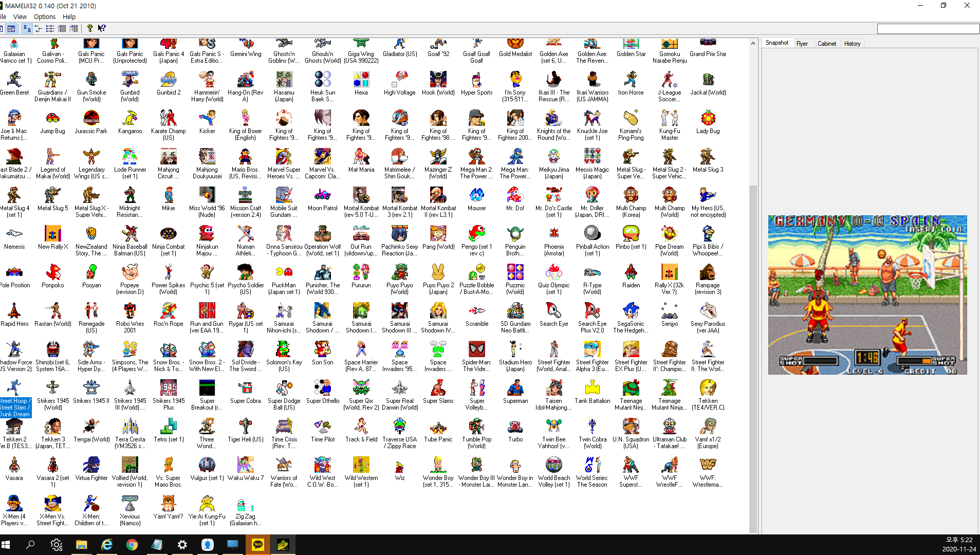Select the Jurassic Park game icon

91,118
